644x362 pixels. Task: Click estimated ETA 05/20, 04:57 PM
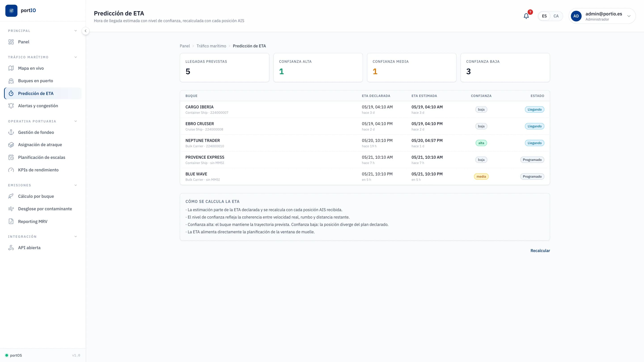pos(427,140)
